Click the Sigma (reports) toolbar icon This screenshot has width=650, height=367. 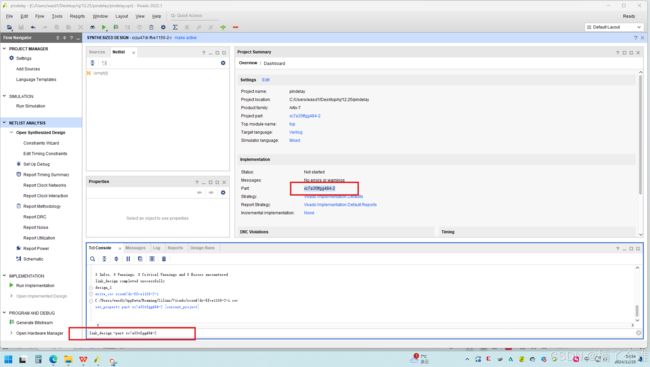point(175,27)
